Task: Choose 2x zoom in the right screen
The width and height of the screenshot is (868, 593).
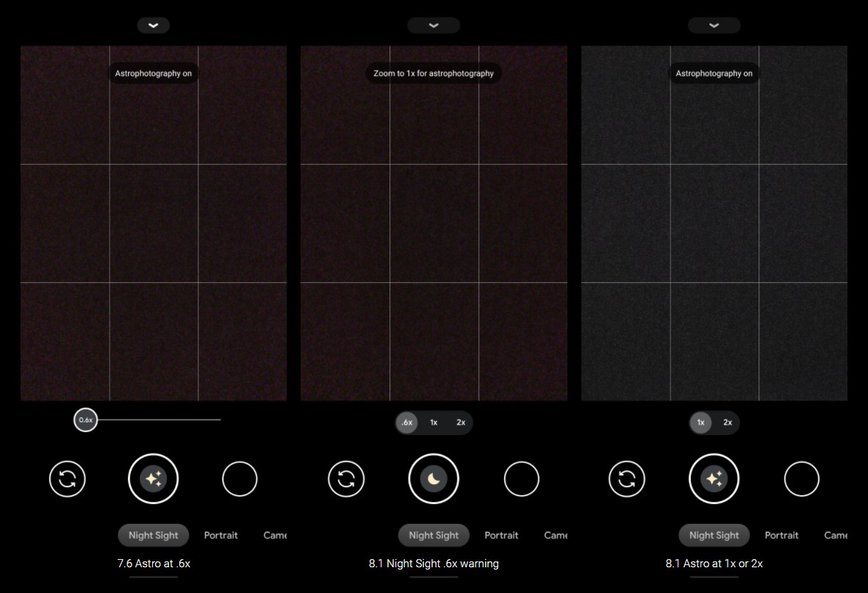Action: (727, 423)
